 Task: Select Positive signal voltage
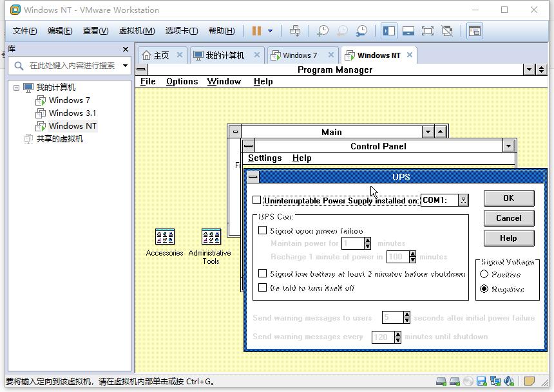point(484,274)
